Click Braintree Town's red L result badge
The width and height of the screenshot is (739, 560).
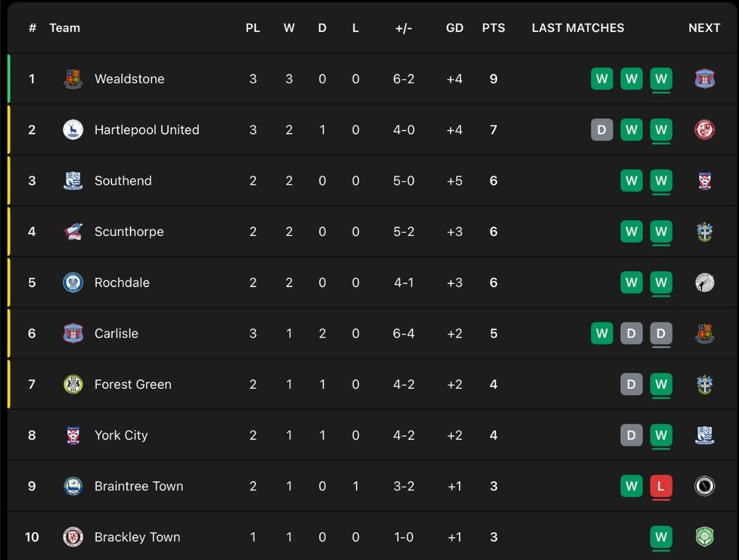coord(661,486)
